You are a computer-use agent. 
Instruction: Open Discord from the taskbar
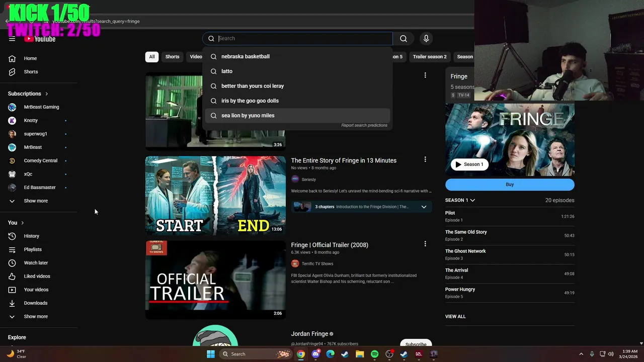(315, 354)
